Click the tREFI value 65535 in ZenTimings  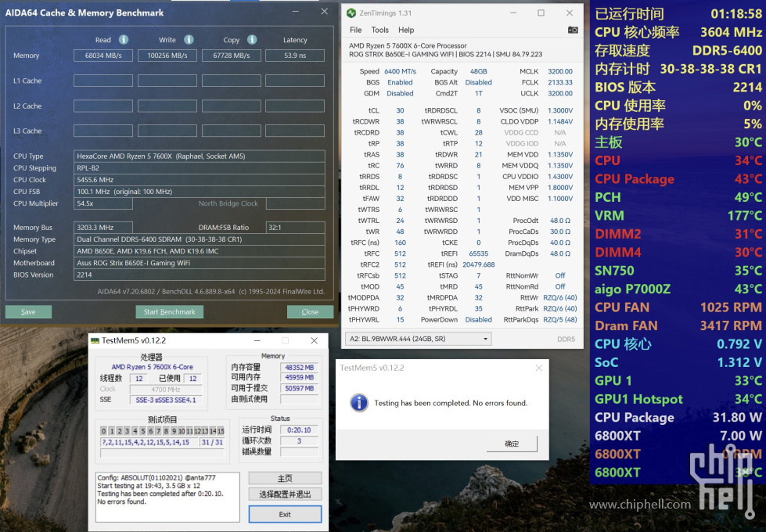click(x=478, y=253)
